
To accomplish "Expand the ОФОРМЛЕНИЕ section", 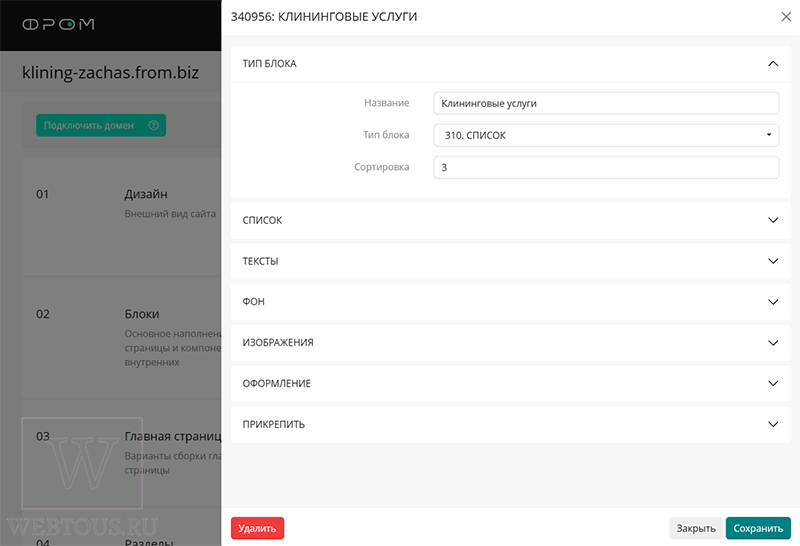I will [511, 383].
